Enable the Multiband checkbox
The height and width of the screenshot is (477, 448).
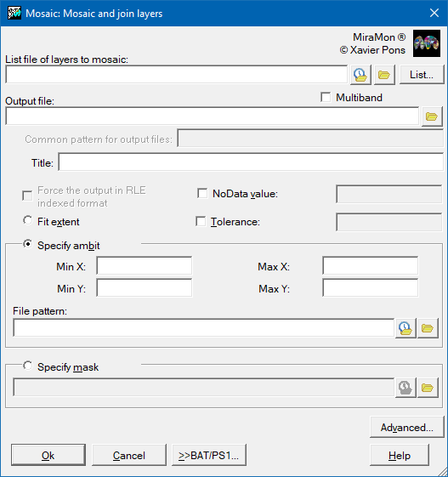coord(326,98)
